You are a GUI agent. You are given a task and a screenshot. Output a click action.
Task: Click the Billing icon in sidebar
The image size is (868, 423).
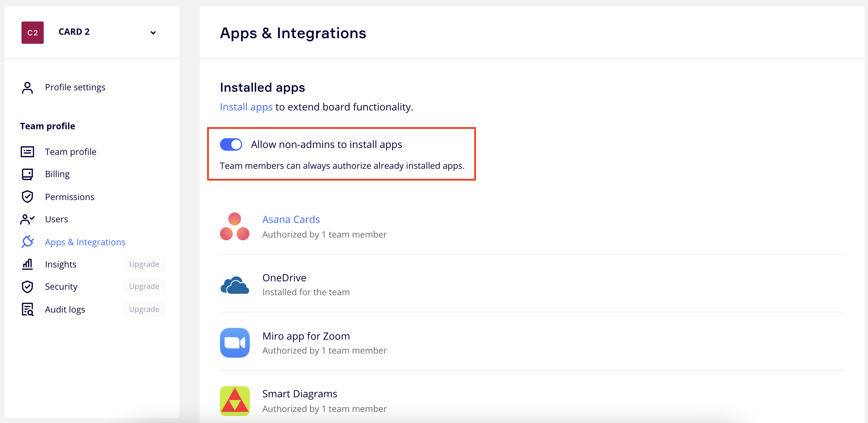point(27,174)
